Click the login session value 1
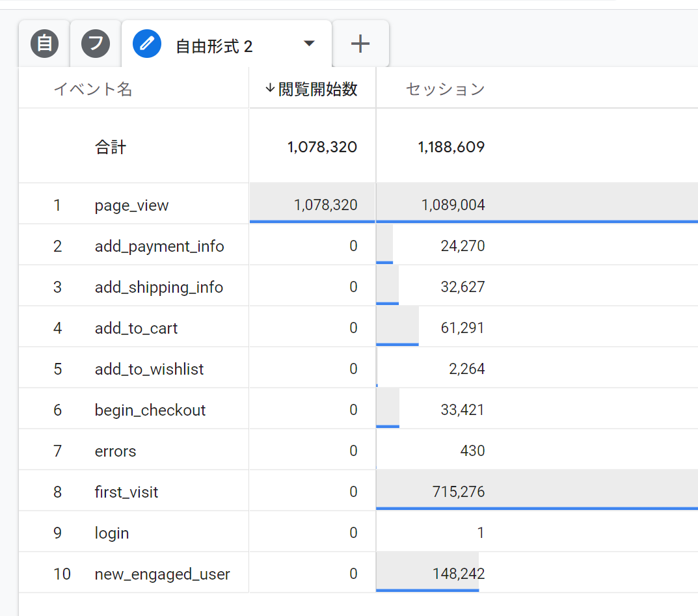 pyautogui.click(x=480, y=532)
